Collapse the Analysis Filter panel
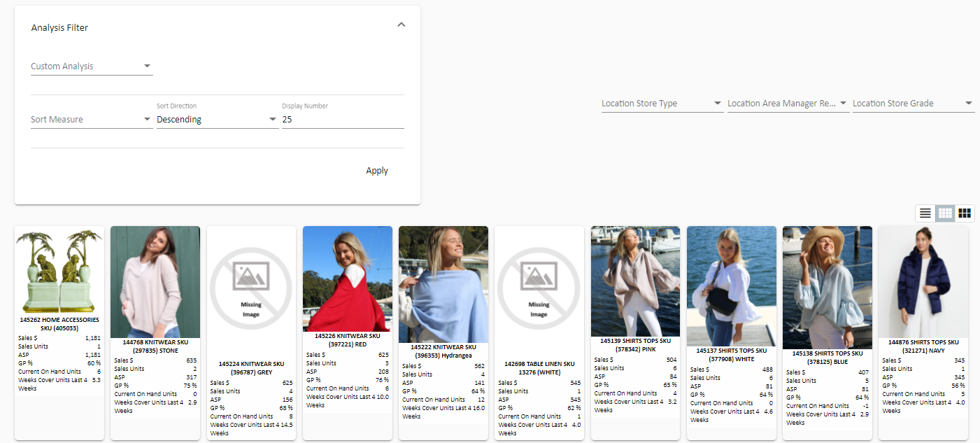The width and height of the screenshot is (980, 443). [x=401, y=24]
